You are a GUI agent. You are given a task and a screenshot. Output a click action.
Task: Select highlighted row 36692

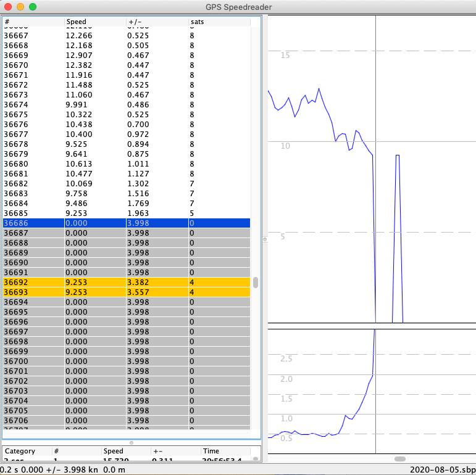click(126, 282)
